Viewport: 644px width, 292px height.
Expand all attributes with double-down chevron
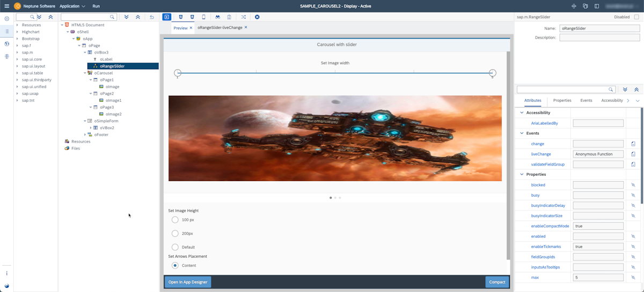coord(625,89)
